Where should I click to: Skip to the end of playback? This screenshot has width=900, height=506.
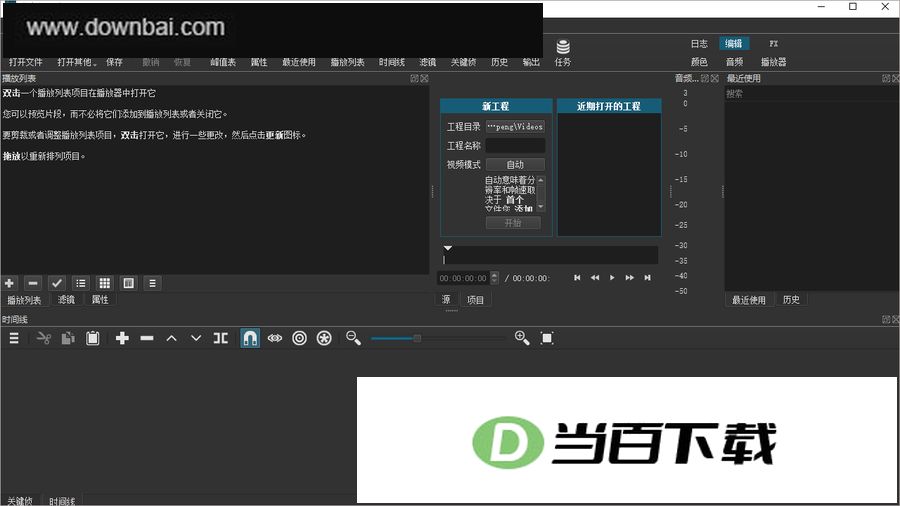tap(647, 278)
